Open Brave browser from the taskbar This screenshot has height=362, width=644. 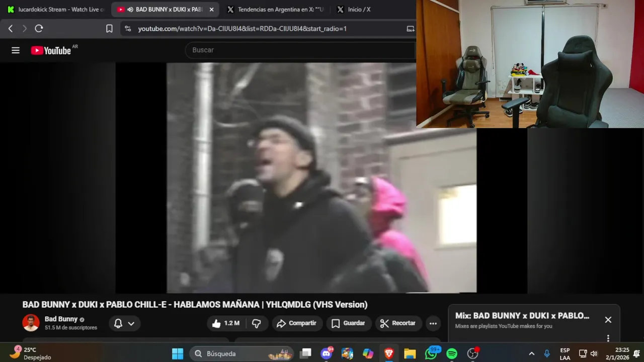[x=389, y=353]
